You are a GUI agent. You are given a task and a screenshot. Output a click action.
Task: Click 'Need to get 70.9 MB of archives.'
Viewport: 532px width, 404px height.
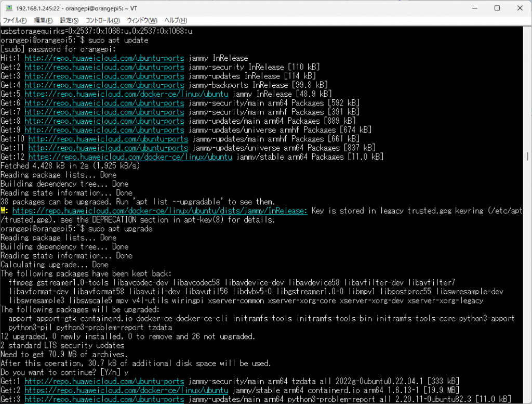pos(64,355)
